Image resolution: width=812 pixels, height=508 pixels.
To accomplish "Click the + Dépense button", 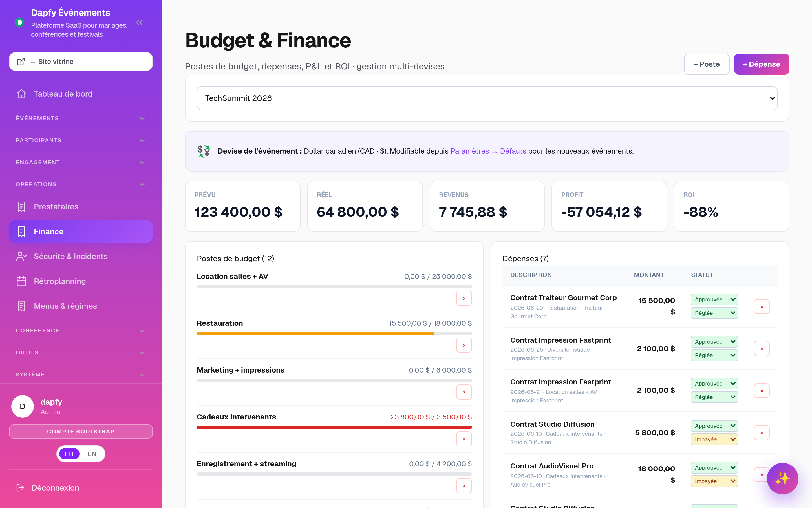I will pyautogui.click(x=761, y=64).
